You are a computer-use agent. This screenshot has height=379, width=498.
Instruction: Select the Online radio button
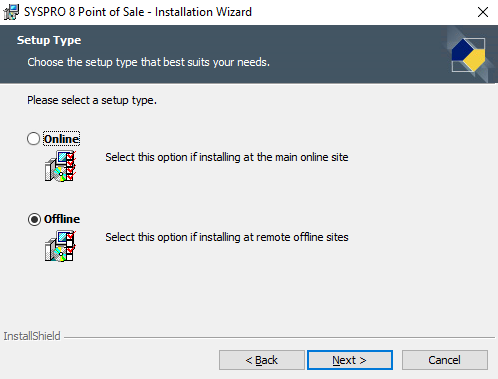(x=33, y=139)
